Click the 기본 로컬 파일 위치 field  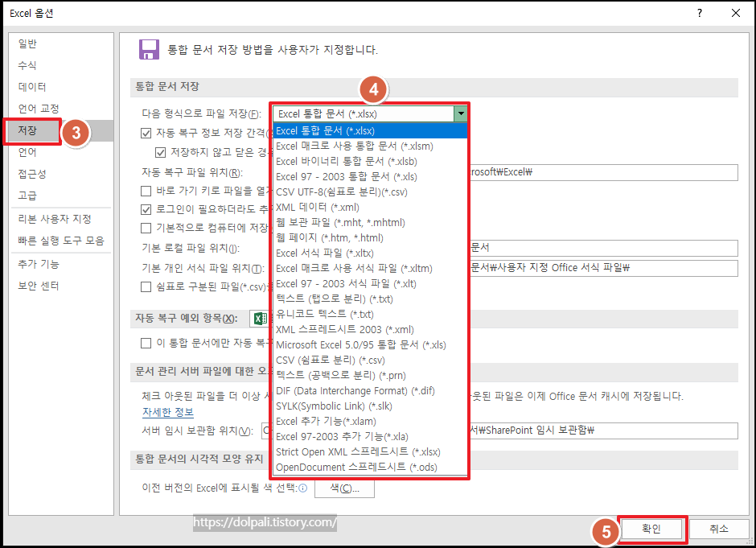click(x=602, y=248)
